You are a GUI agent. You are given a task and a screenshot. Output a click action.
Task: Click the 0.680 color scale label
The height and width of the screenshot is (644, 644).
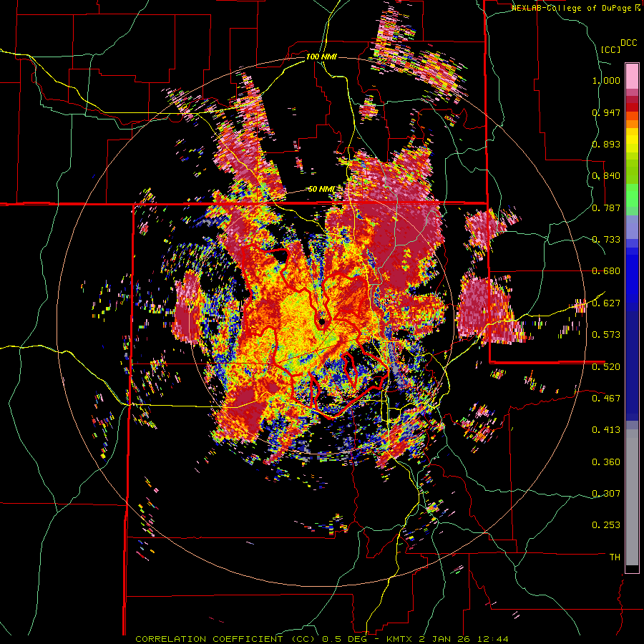[x=606, y=271]
